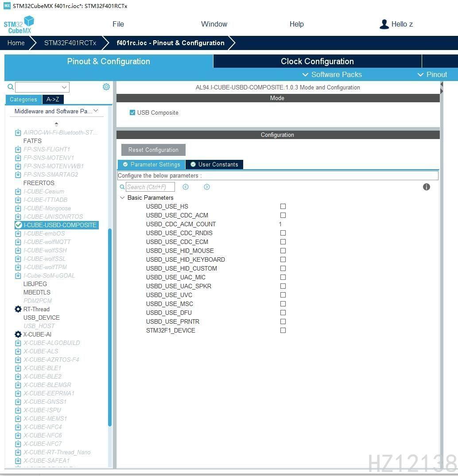Select FATFS middleware item
The height and width of the screenshot is (476, 458).
click(x=32, y=141)
